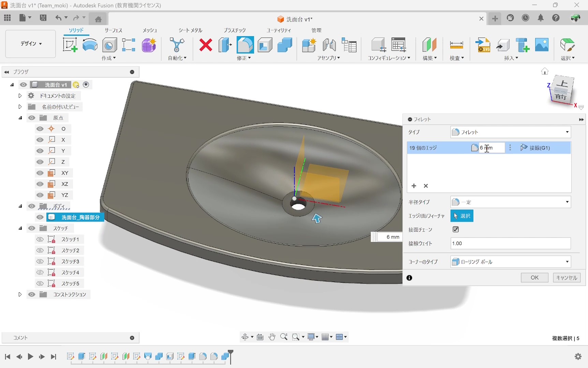Click the Insert Canvas image icon
Screen dimensions: 588x368
coord(542,45)
